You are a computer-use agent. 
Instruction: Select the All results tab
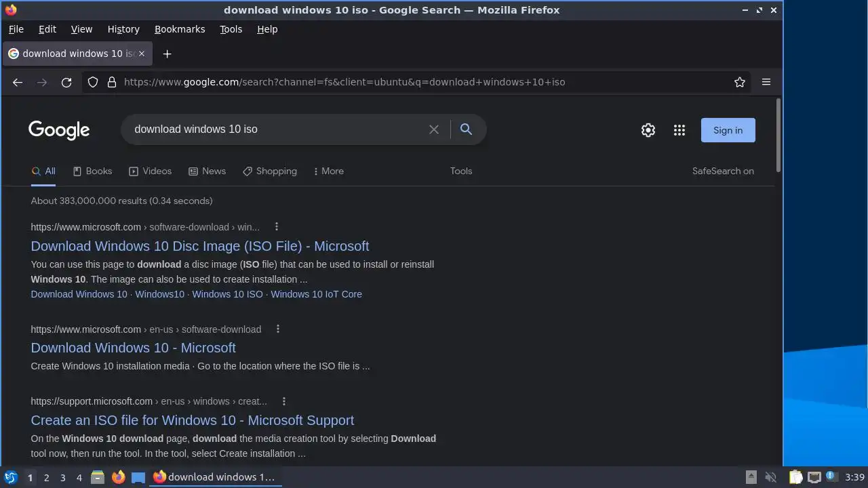pyautogui.click(x=43, y=171)
